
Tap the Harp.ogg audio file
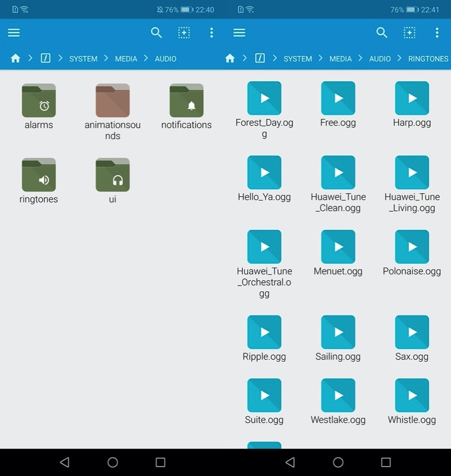point(412,99)
